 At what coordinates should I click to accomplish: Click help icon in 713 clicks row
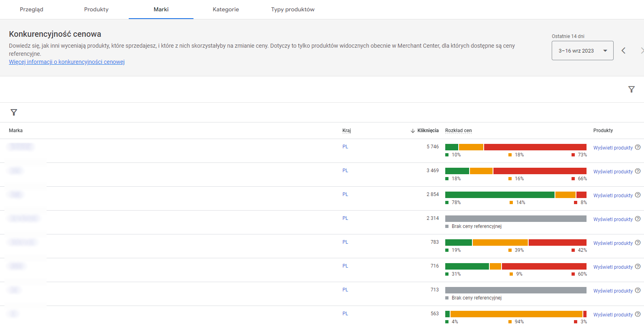[x=638, y=290]
